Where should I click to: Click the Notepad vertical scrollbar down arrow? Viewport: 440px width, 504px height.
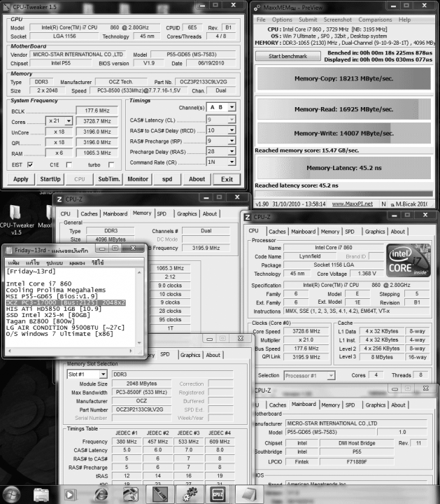(x=139, y=343)
